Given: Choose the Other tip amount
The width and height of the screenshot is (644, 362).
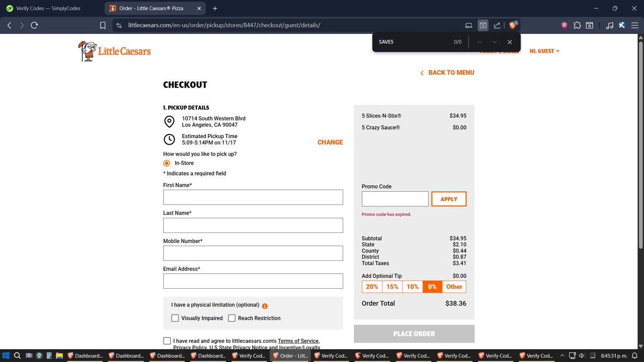Looking at the screenshot, I should (x=454, y=287).
